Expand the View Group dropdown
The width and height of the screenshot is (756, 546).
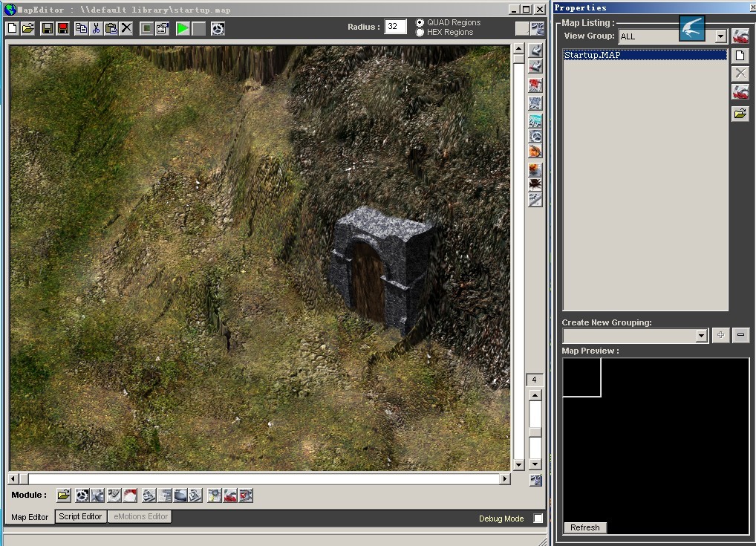click(x=720, y=36)
